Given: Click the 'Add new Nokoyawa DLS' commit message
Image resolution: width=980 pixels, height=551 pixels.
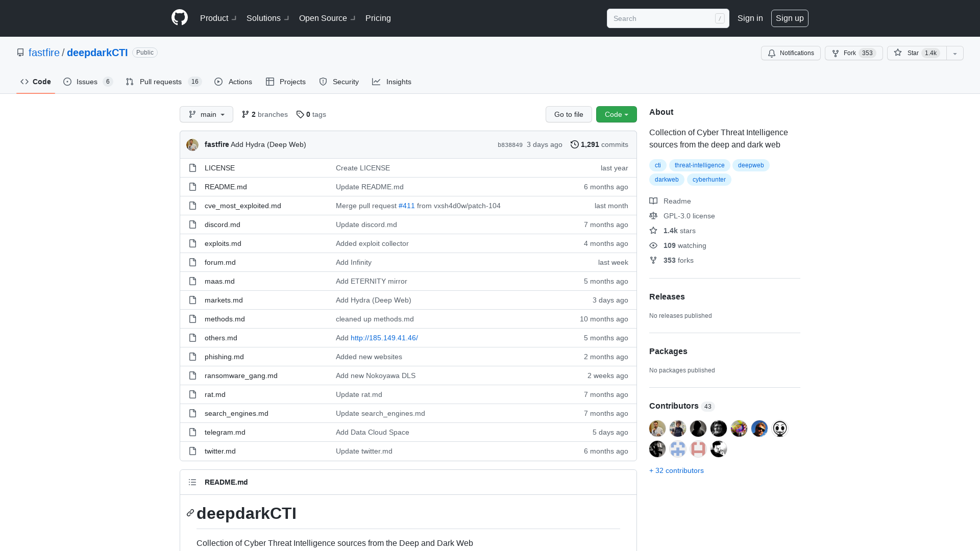Looking at the screenshot, I should pos(376,375).
